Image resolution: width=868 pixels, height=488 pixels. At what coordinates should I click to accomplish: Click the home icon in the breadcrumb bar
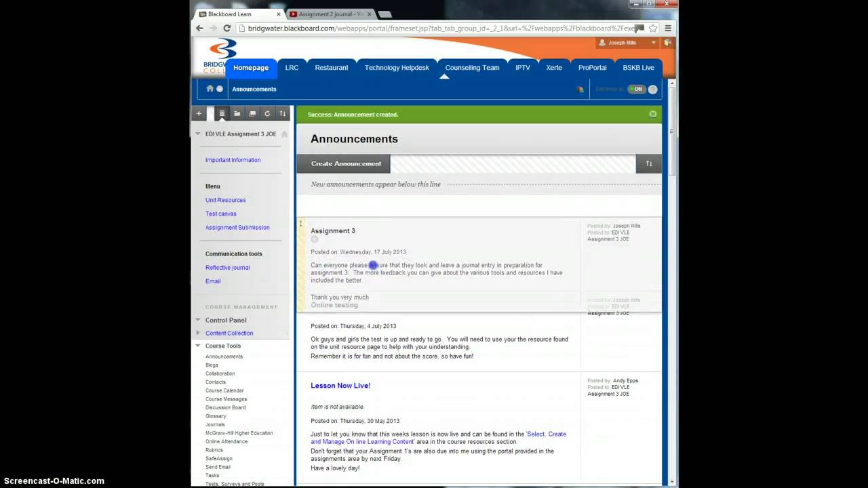(210, 89)
